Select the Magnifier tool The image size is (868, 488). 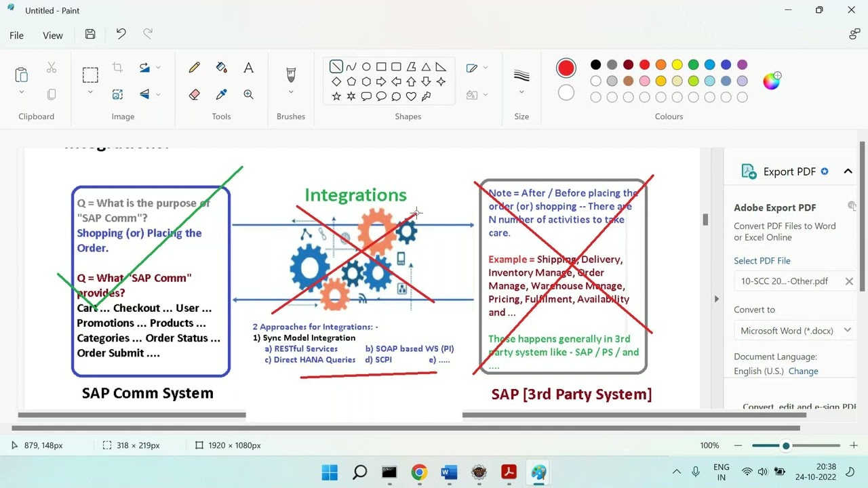pyautogui.click(x=248, y=95)
